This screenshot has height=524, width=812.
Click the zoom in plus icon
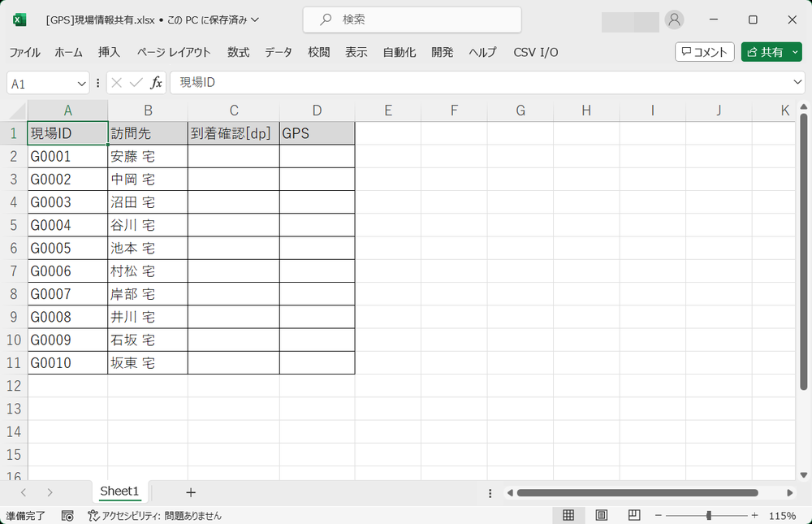click(754, 516)
